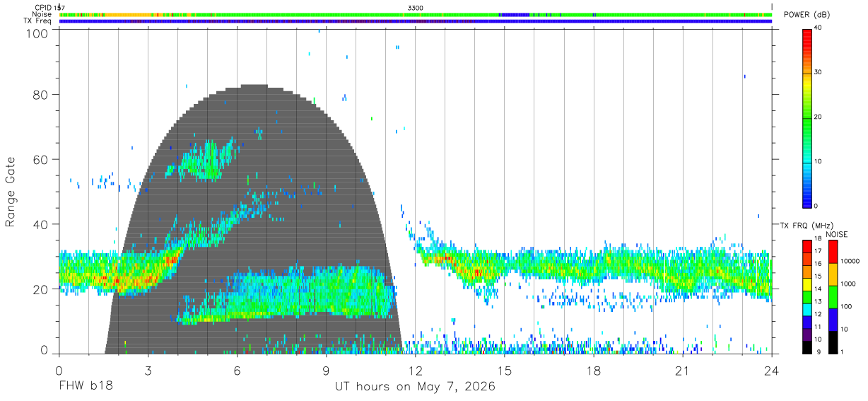Click the 0 label on POWER color bar

pos(816,206)
